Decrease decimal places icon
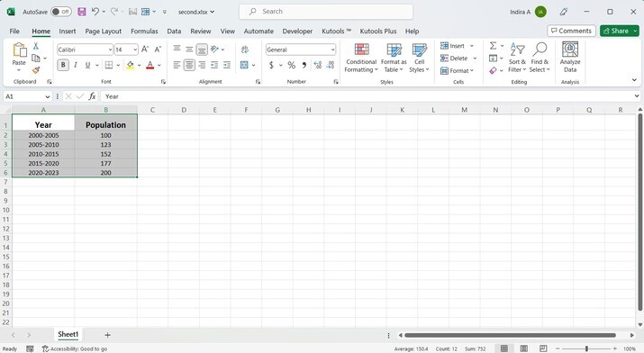Viewport: 644px width, 353px height. tap(331, 65)
